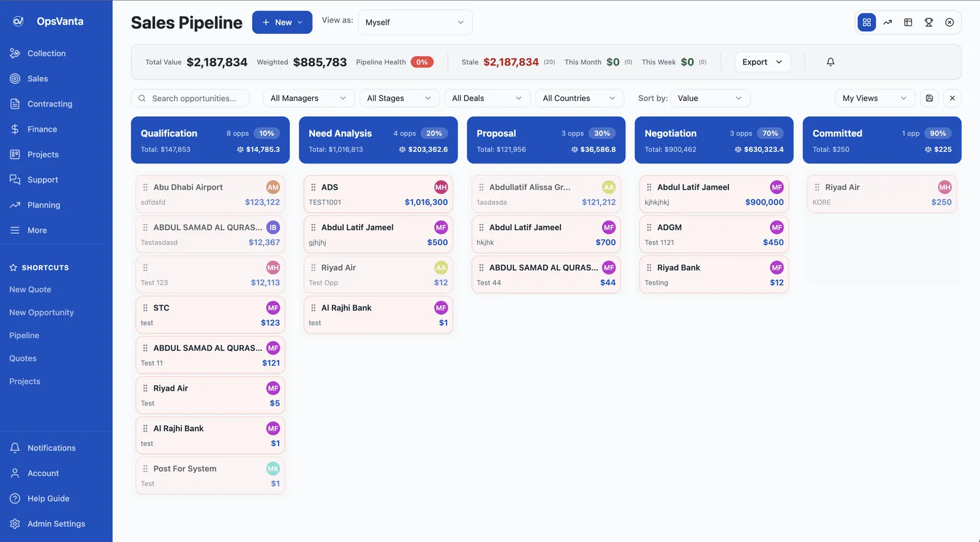Screen dimensions: 980x542
Task: Select the Proposal stage header
Action: point(546,140)
